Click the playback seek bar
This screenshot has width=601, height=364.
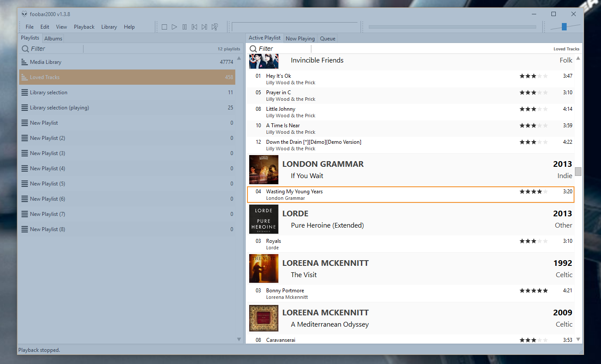coord(452,27)
